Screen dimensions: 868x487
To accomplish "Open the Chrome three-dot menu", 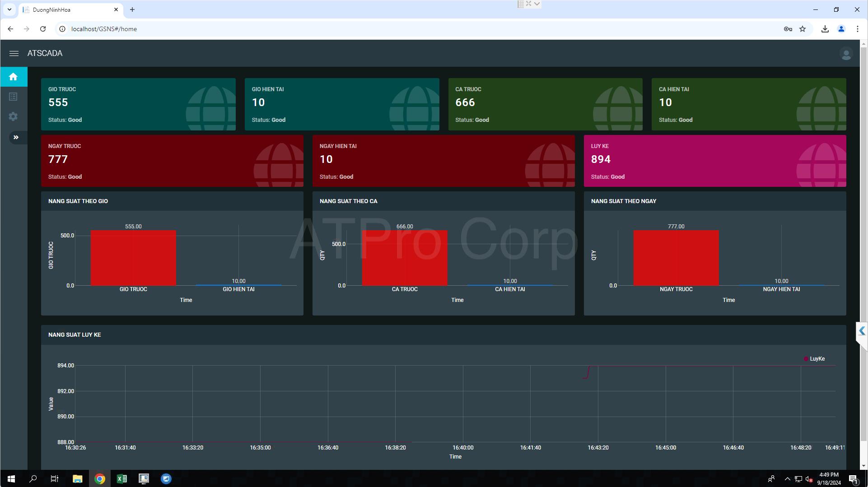I will pos(857,29).
